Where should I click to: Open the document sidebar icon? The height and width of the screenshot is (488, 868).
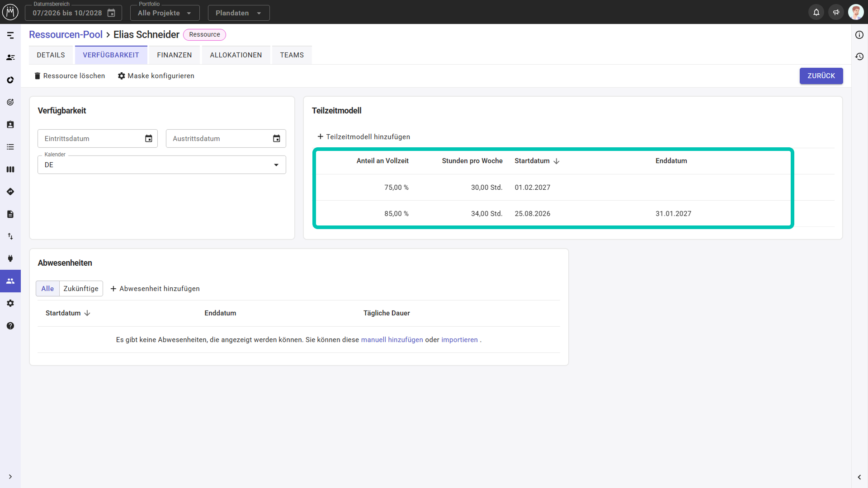tap(10, 214)
